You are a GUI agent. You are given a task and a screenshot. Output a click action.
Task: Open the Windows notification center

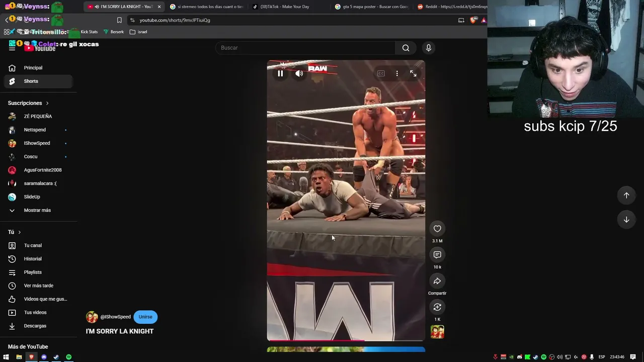(x=633, y=357)
